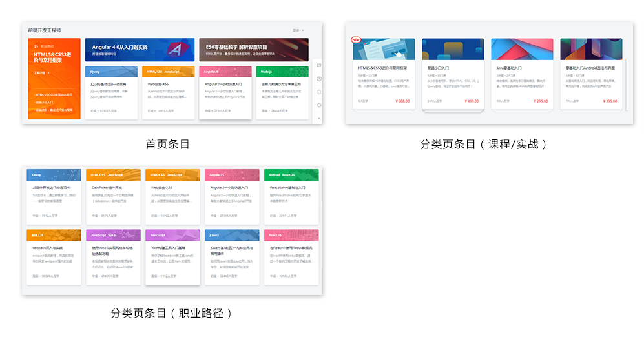Open 零基础入门Android语法与界面 course card
This screenshot has height=364, width=644.
click(x=592, y=74)
